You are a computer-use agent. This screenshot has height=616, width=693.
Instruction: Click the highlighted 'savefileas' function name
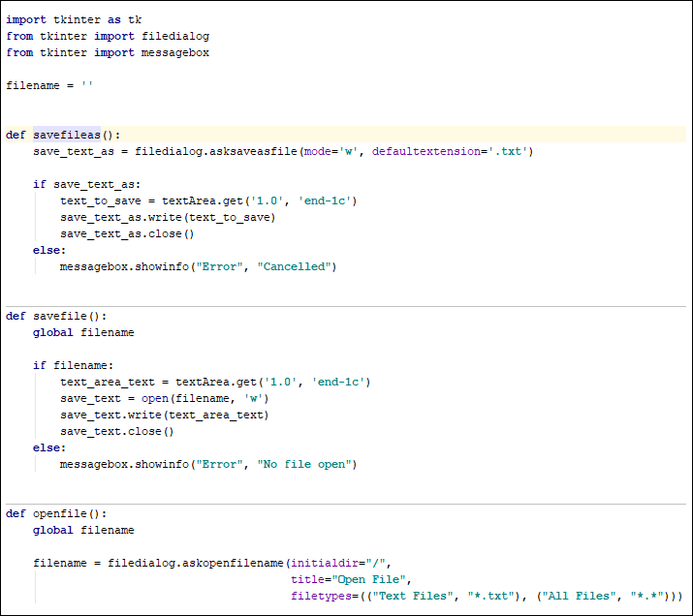coord(67,135)
